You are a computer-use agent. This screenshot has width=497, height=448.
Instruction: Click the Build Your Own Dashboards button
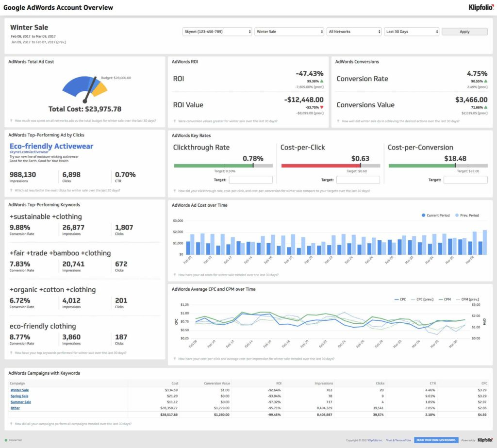tap(435, 440)
